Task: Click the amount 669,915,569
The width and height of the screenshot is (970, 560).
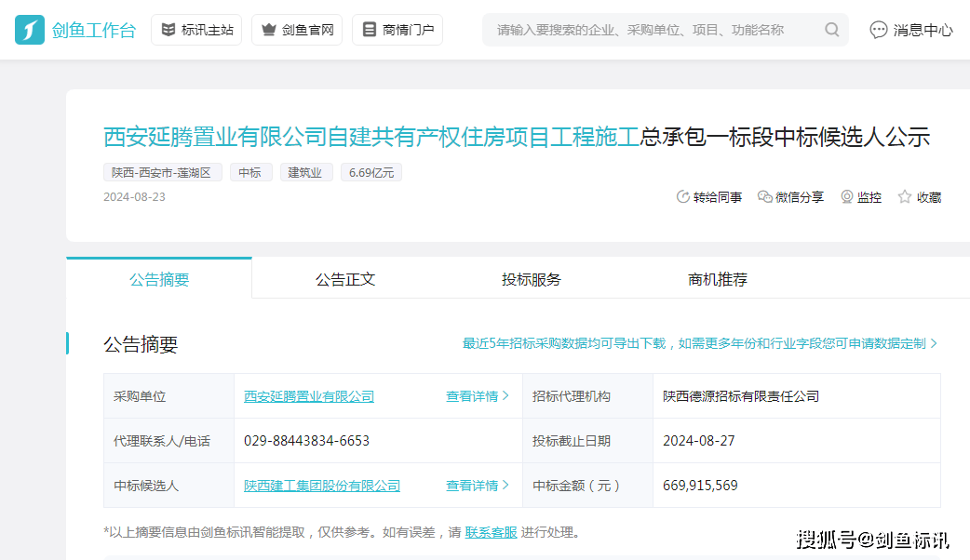Action: click(x=700, y=486)
